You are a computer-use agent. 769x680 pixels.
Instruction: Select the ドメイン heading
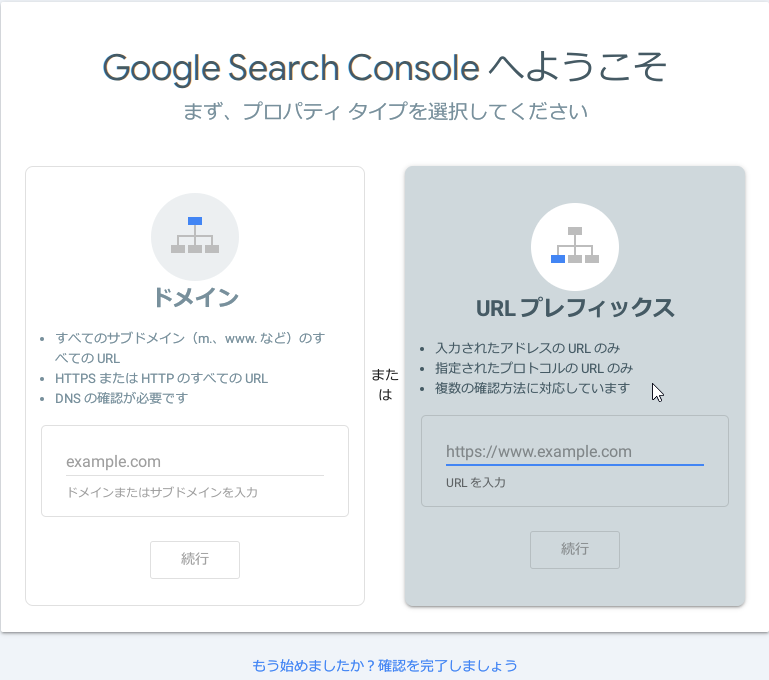195,297
